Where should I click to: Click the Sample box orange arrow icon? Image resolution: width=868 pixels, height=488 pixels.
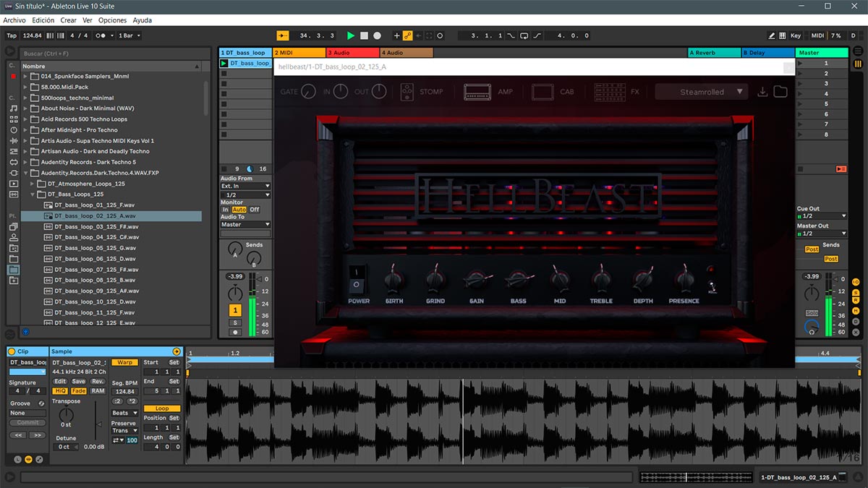point(176,351)
